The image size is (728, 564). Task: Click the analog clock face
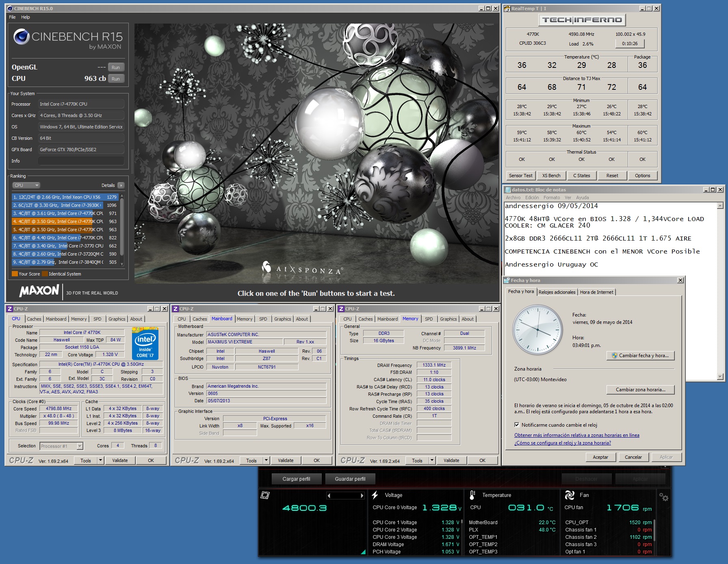(x=538, y=330)
